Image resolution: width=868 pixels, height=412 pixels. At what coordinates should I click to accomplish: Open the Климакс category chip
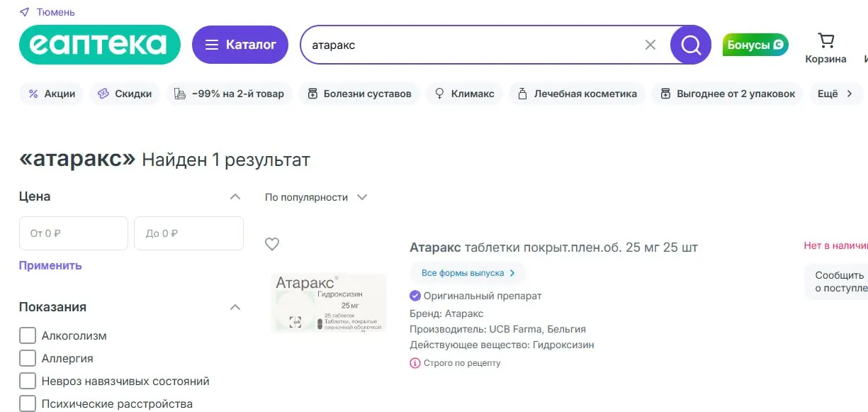tap(465, 94)
